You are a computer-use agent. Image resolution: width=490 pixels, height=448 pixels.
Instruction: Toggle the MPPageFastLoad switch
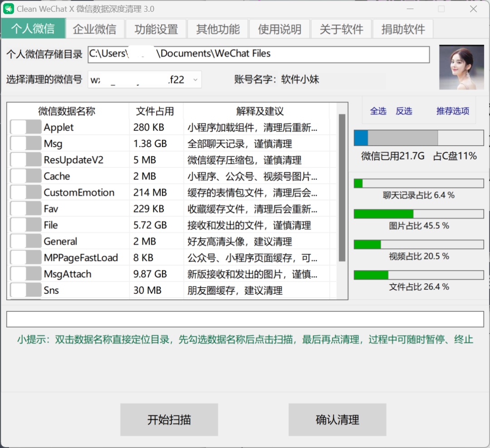25,257
